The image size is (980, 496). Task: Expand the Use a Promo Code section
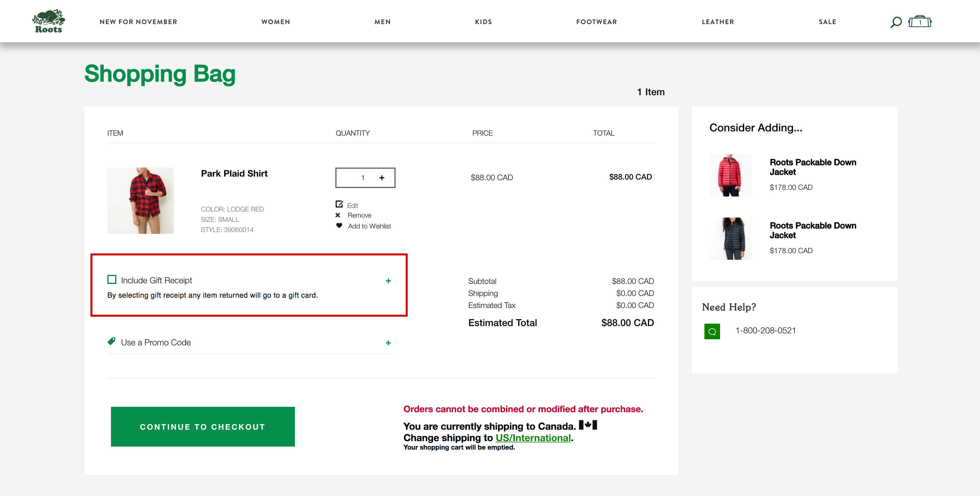pos(388,343)
